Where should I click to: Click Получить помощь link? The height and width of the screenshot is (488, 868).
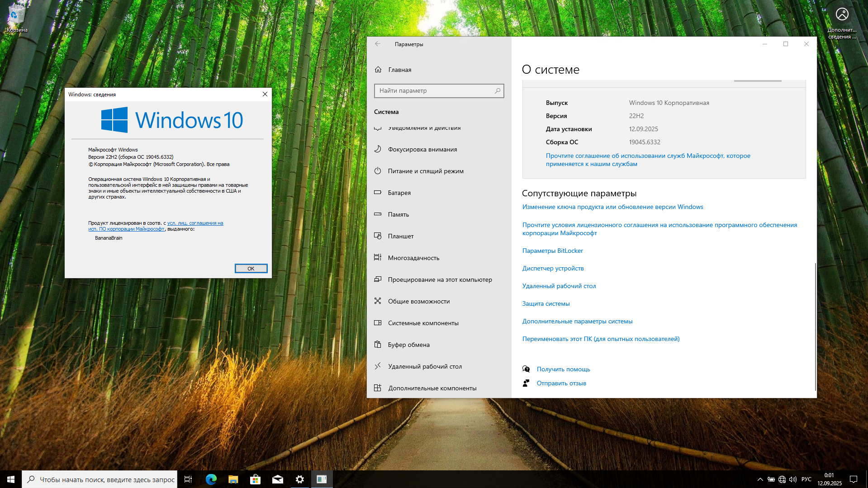pyautogui.click(x=563, y=369)
